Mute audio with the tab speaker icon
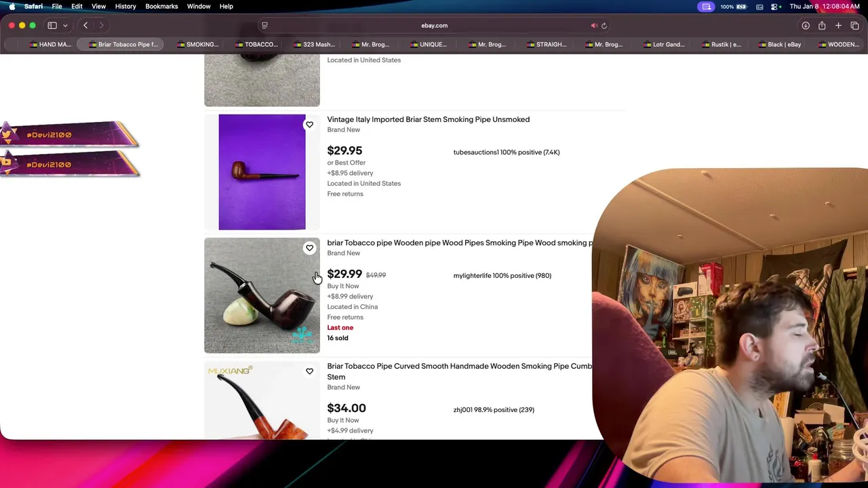The width and height of the screenshot is (868, 488). (594, 26)
